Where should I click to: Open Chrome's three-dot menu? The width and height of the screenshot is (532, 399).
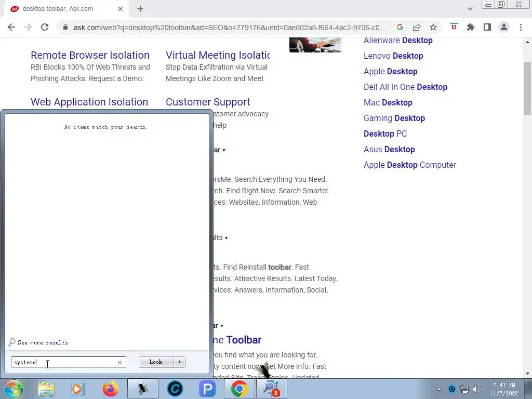pos(521,27)
